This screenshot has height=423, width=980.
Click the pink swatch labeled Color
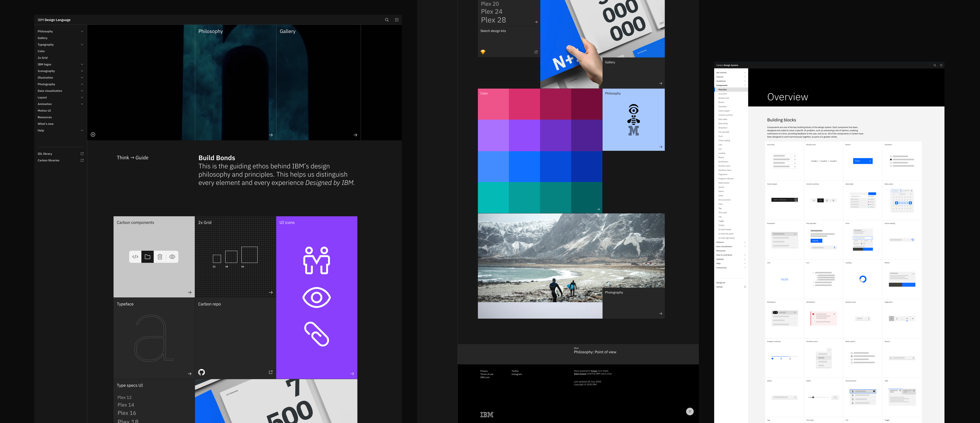(x=493, y=104)
